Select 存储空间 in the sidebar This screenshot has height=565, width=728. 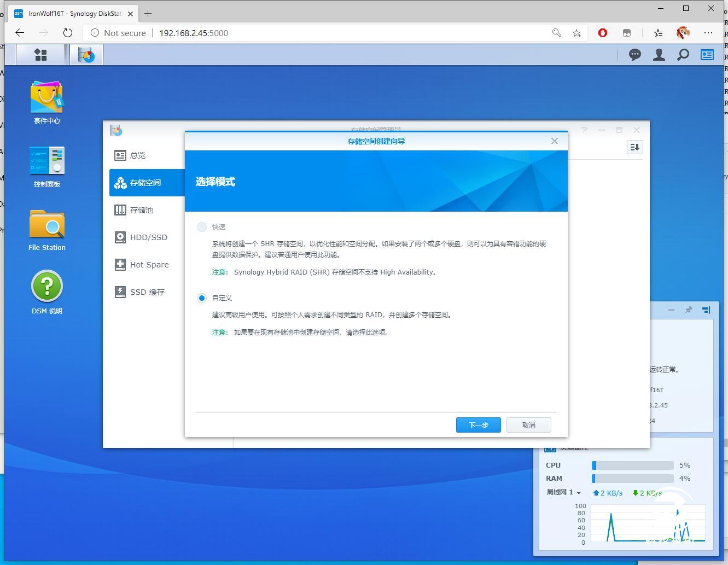point(147,183)
